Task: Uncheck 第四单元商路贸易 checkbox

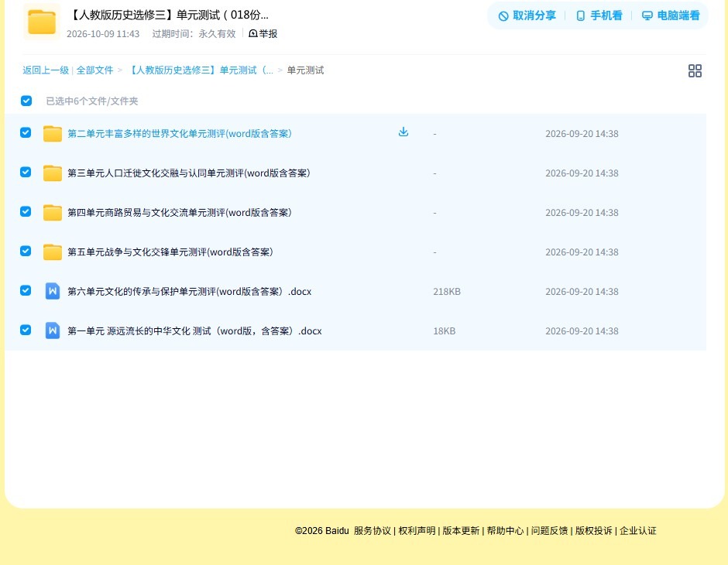Action: [x=26, y=211]
